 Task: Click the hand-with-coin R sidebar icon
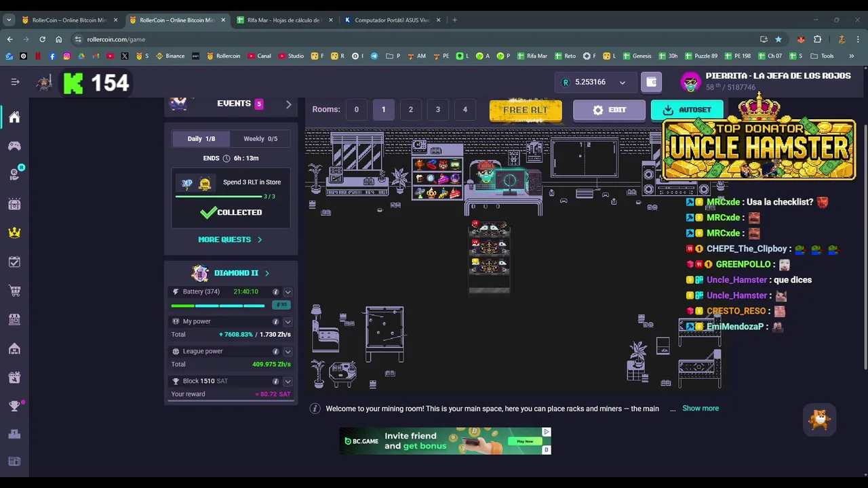14,174
